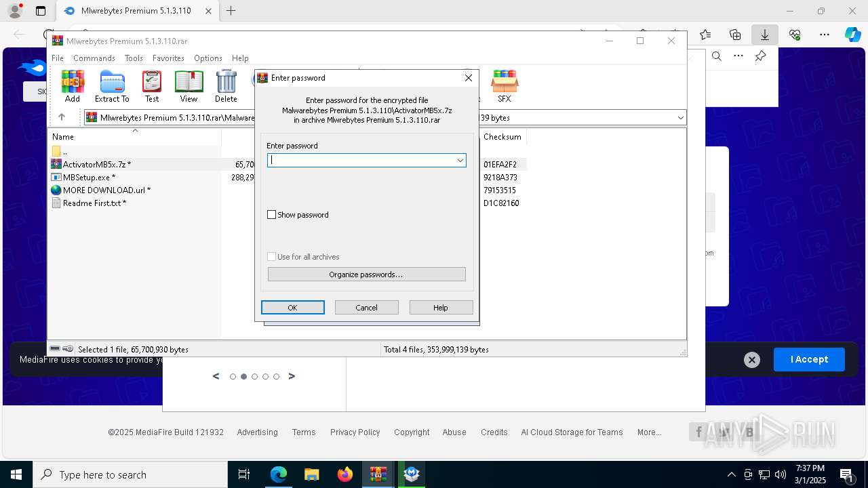Click the Edge profile avatar icon
This screenshot has width=868, height=488.
tap(14, 11)
